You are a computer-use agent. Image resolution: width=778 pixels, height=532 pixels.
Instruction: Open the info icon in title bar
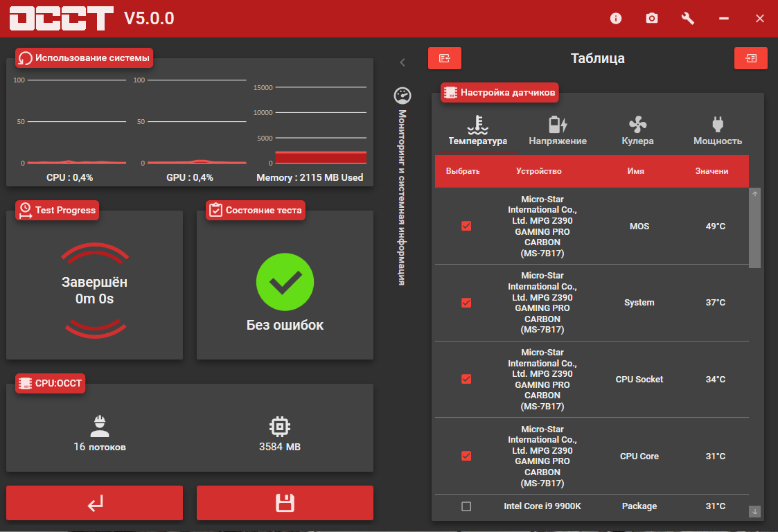(616, 19)
